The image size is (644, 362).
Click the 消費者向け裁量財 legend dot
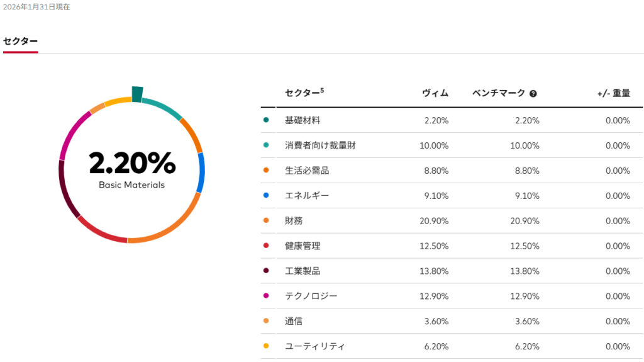point(267,145)
